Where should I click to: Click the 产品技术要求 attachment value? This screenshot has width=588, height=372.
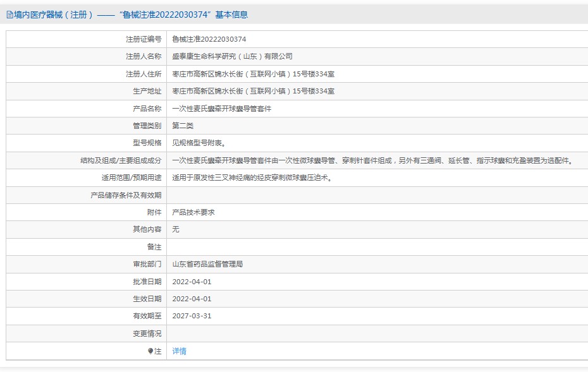click(x=193, y=212)
